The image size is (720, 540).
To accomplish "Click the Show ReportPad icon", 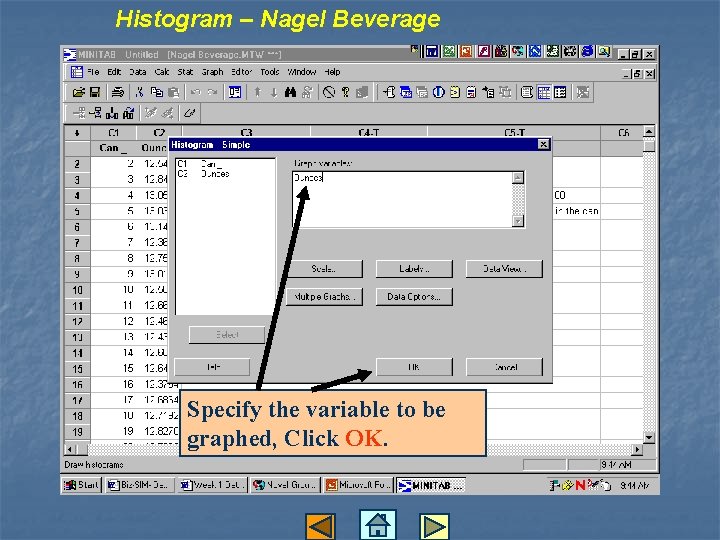I will [x=471, y=92].
